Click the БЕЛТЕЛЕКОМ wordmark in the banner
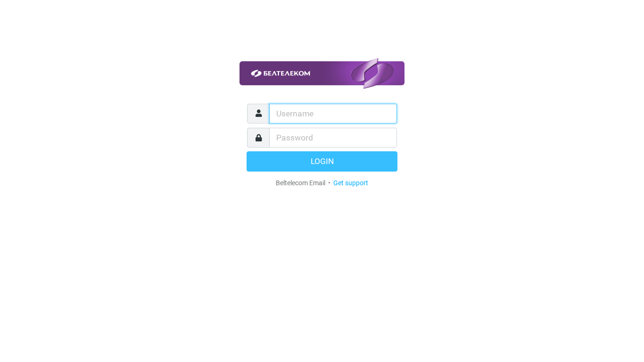 pyautogui.click(x=287, y=74)
